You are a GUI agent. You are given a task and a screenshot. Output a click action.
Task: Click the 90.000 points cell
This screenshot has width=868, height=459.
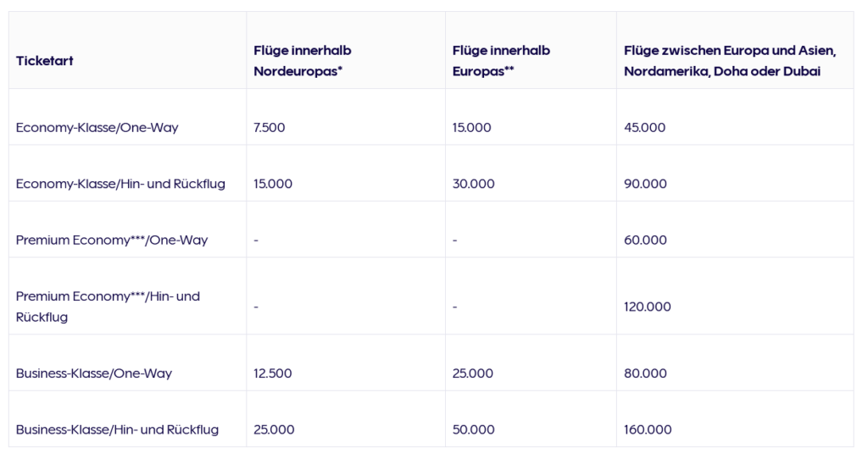pyautogui.click(x=645, y=184)
